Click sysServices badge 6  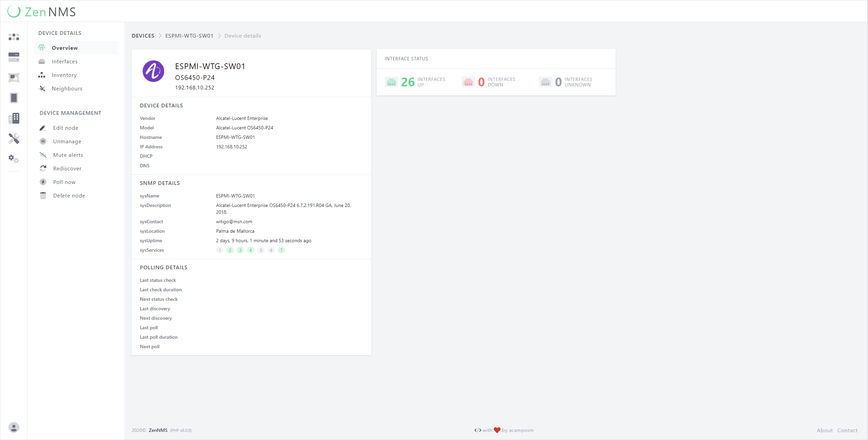pyautogui.click(x=271, y=250)
